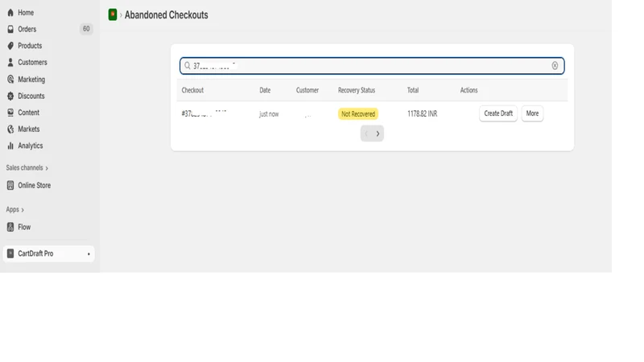
Task: Click the CartDraft Pro app icon
Action: 10,253
